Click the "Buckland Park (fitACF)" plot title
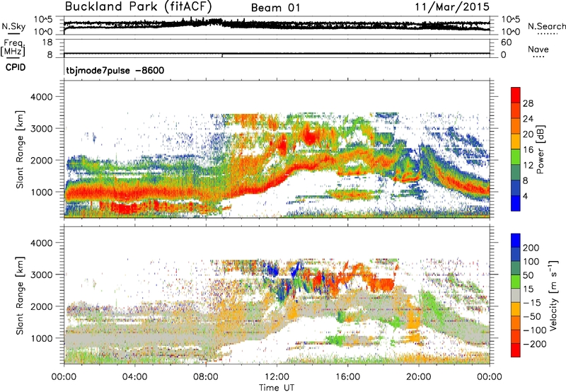 (x=139, y=7)
